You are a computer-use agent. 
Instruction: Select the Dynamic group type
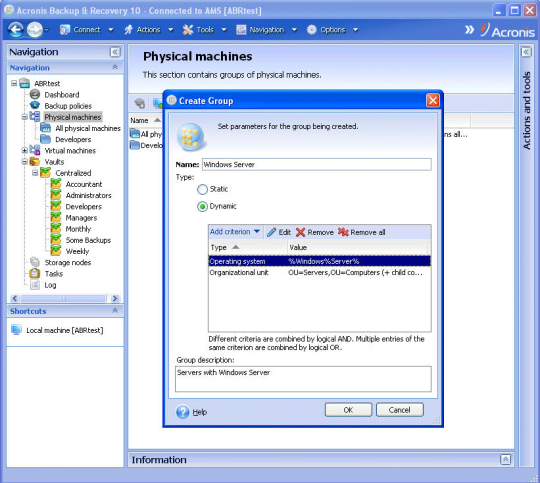202,206
